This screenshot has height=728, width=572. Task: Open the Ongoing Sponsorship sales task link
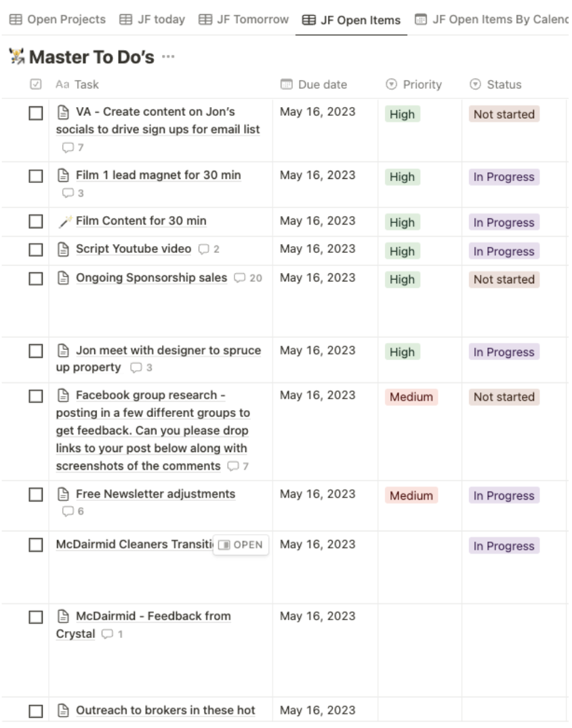click(151, 278)
